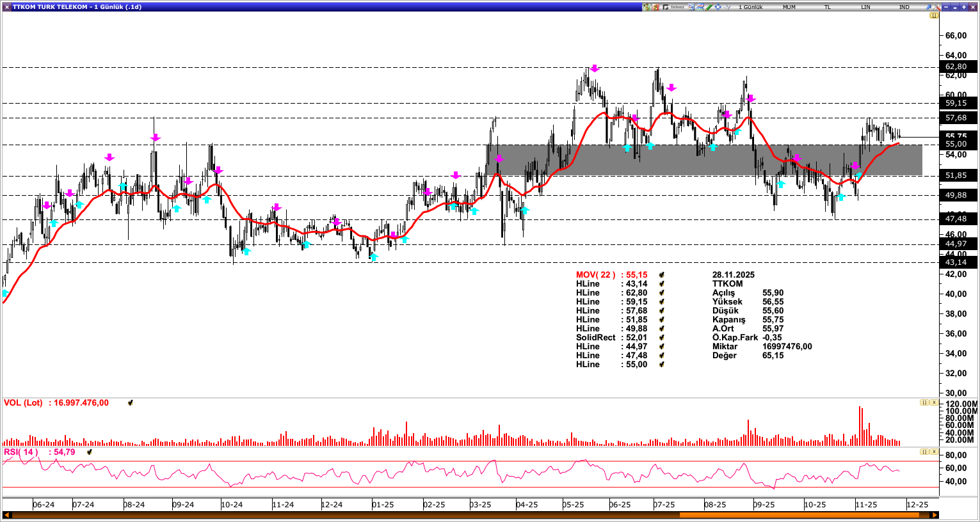The width and height of the screenshot is (980, 522).
Task: Click the pulse waveform indicator icon
Action: pos(727,7)
